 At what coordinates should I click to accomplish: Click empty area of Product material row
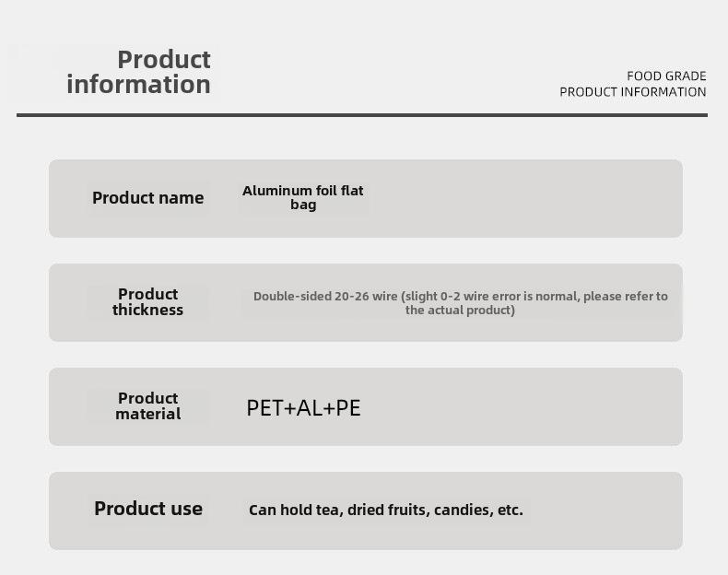(x=520, y=407)
